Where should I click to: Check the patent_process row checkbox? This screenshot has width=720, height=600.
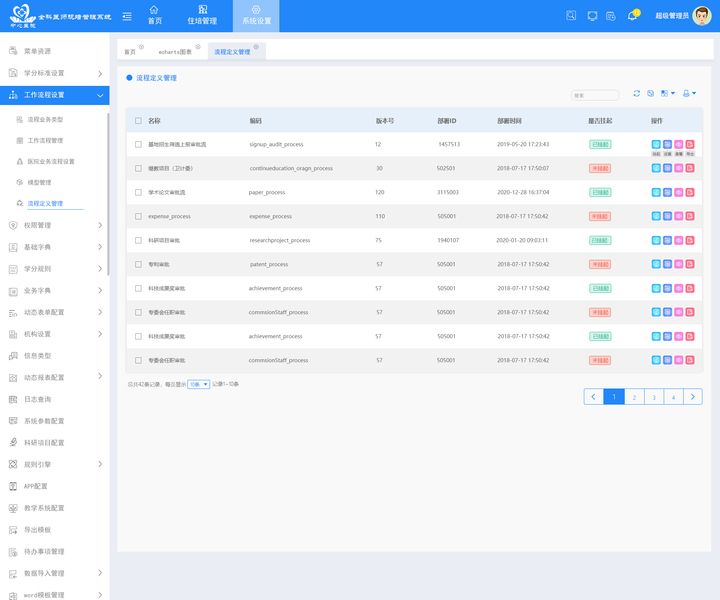[x=138, y=264]
